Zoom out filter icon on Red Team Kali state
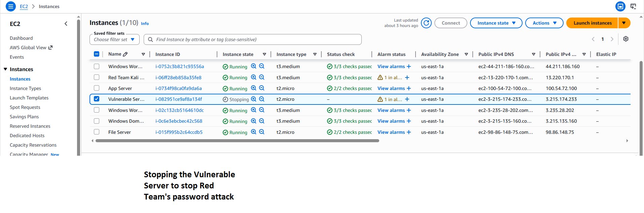Image resolution: width=644 pixels, height=213 pixels. pyautogui.click(x=262, y=77)
